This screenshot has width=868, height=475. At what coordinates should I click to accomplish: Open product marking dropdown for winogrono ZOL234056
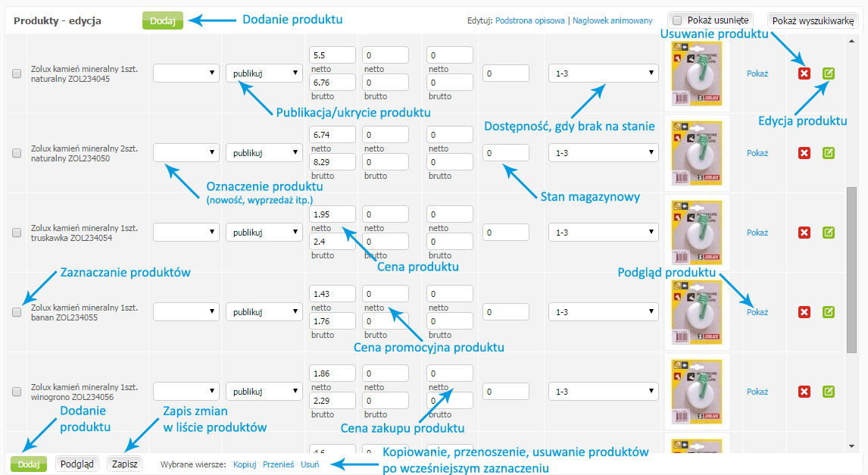point(186,392)
